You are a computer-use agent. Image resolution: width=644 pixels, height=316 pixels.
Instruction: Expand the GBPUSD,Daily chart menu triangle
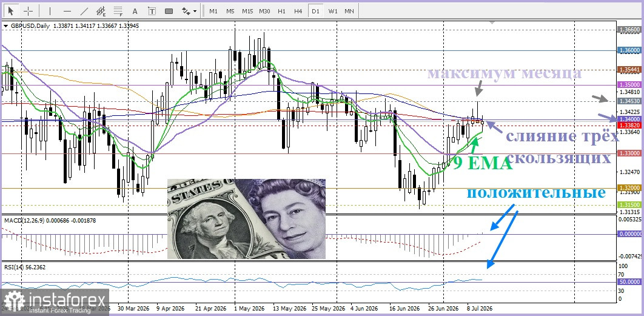[5, 26]
